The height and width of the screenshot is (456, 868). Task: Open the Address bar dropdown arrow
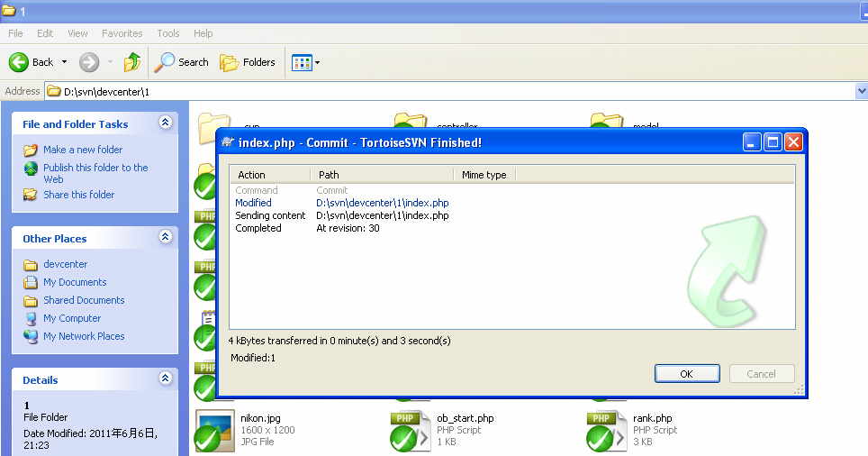tap(861, 91)
